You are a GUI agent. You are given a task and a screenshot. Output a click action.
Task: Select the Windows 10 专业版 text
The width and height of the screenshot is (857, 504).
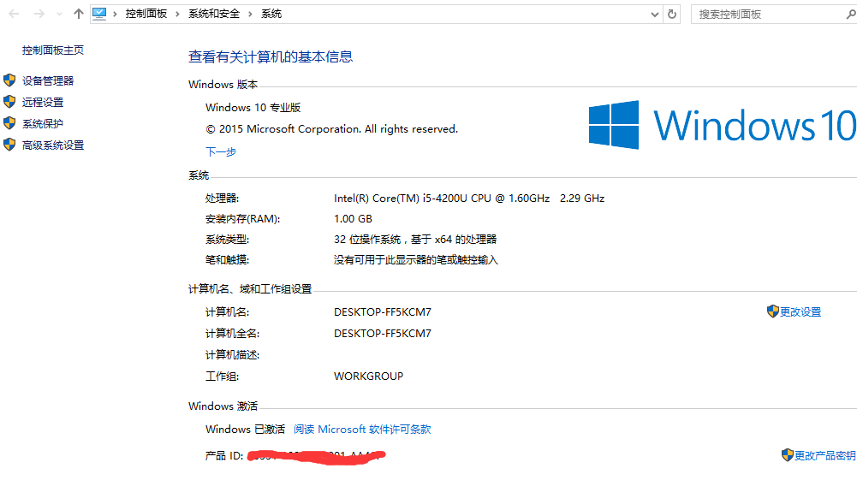[x=253, y=108]
